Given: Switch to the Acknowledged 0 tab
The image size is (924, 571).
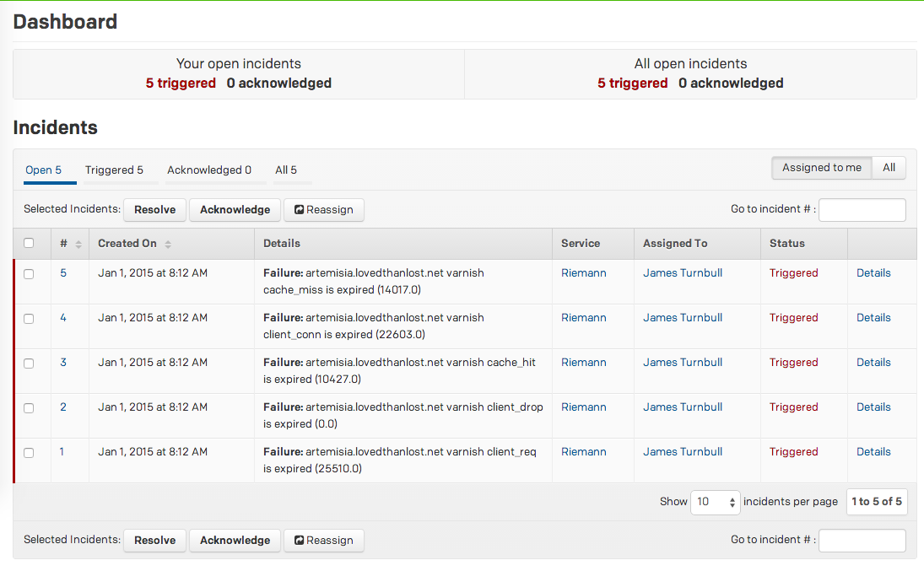Looking at the screenshot, I should tap(209, 170).
